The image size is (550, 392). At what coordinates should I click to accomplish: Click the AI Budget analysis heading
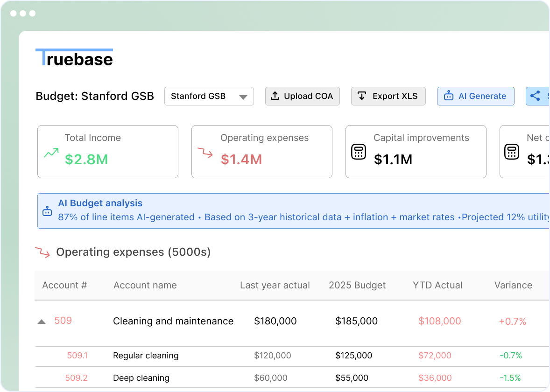click(x=100, y=203)
